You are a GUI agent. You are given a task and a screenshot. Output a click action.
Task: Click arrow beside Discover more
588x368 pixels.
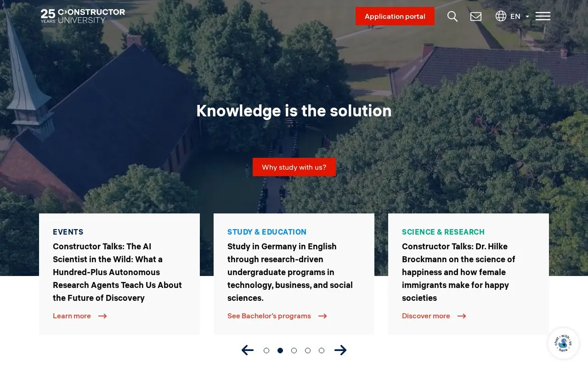click(462, 316)
